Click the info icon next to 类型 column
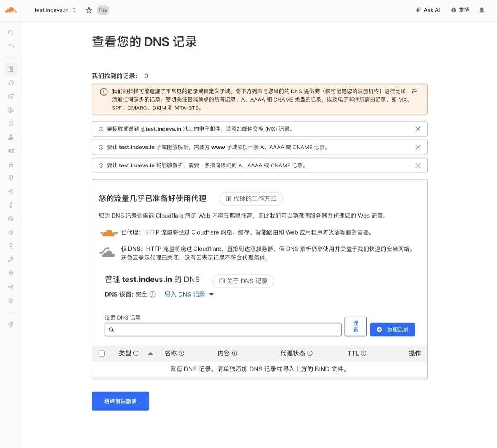This screenshot has width=497, height=448. point(136,353)
